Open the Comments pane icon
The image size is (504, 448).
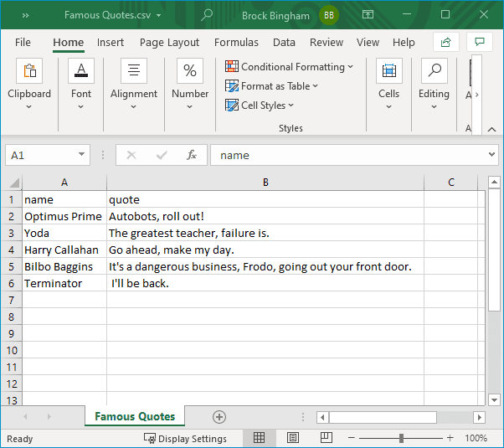point(480,42)
